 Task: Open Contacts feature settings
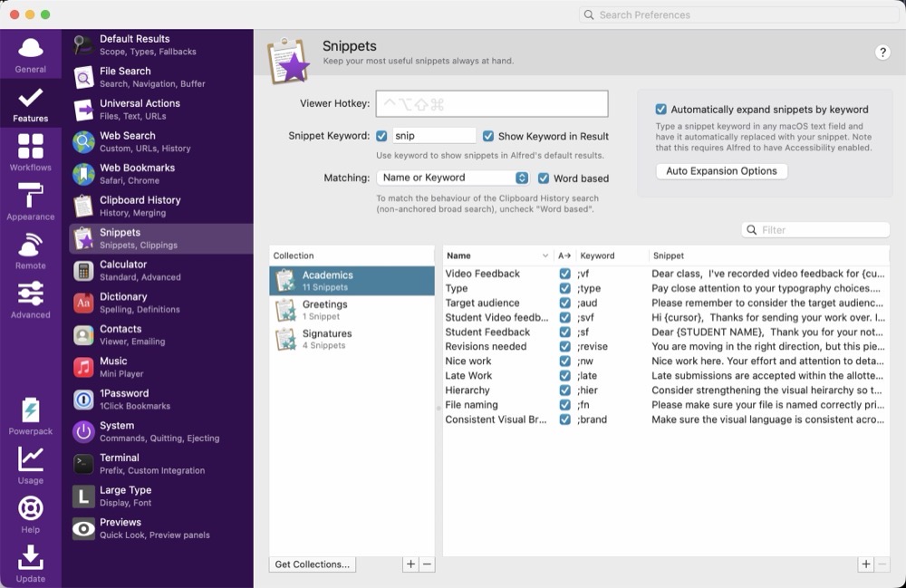coord(160,335)
